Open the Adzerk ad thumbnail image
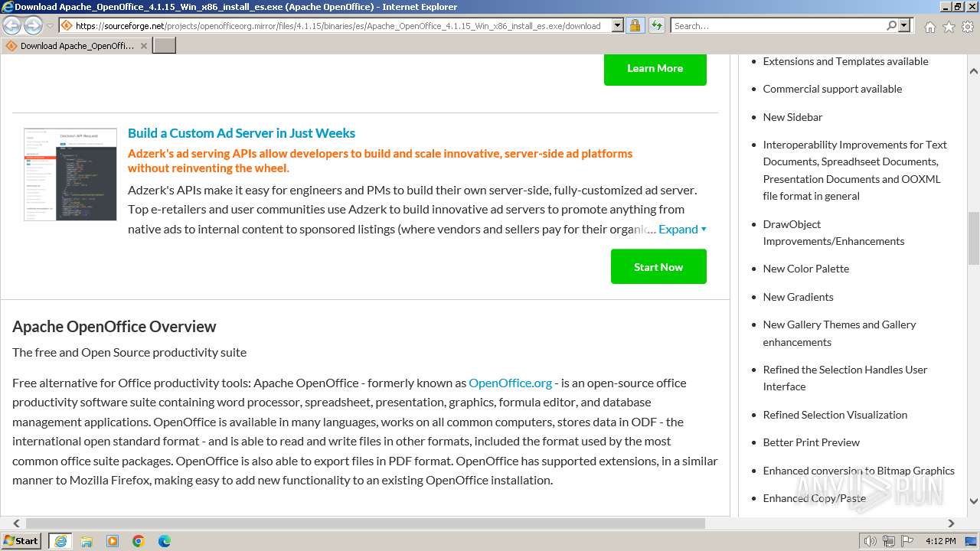This screenshot has width=980, height=551. click(70, 174)
